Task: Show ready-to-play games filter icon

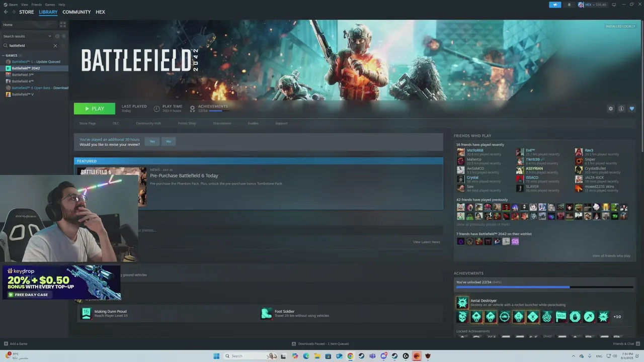Action: [x=63, y=36]
